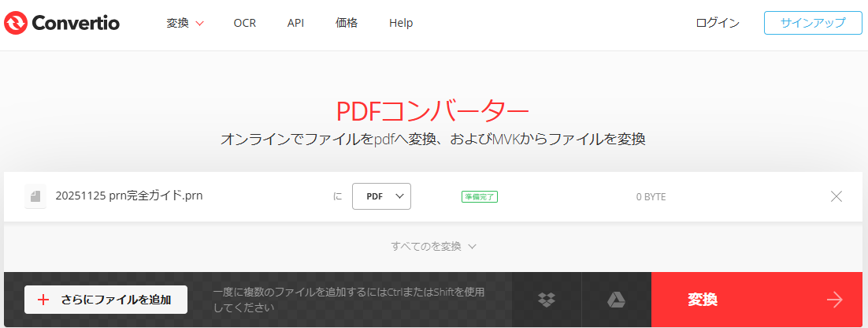The width and height of the screenshot is (868, 328).
Task: Add file from Dropbox icon
Action: click(547, 300)
